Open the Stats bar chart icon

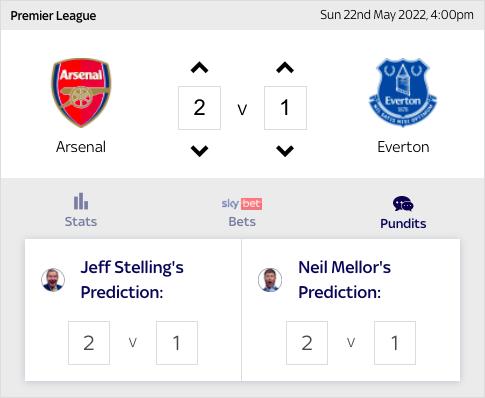pos(81,201)
